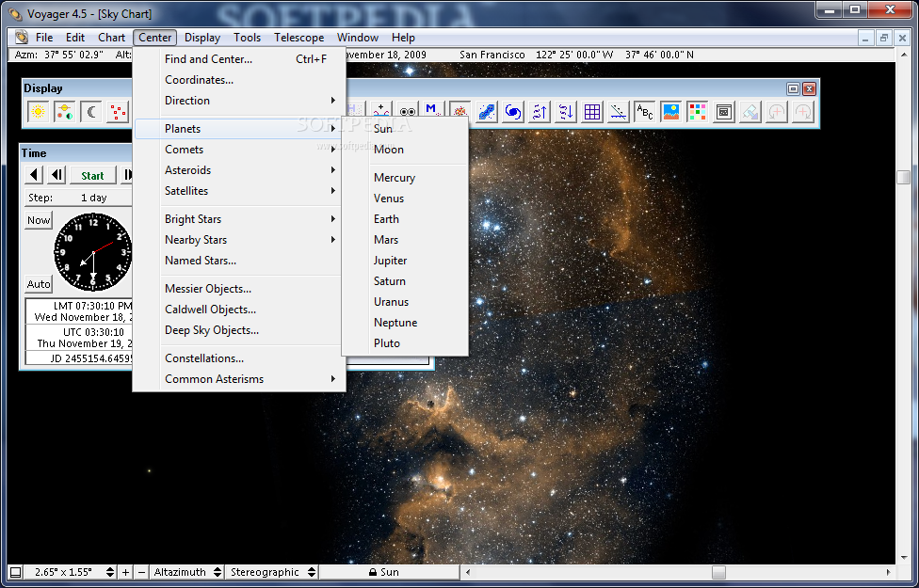Open the colored squares palette icon
The width and height of the screenshot is (919, 588).
pyautogui.click(x=698, y=111)
